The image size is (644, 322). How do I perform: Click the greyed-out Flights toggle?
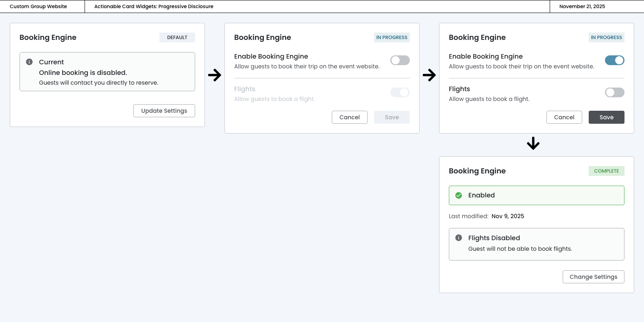tap(400, 92)
